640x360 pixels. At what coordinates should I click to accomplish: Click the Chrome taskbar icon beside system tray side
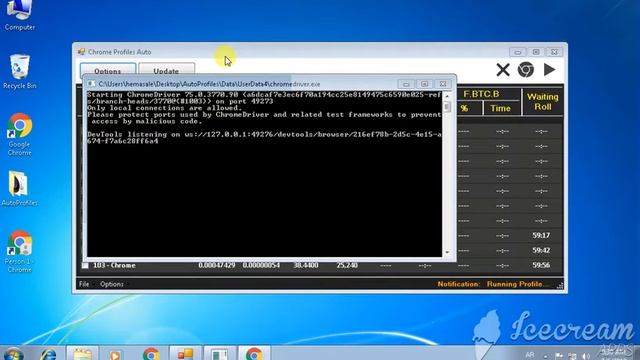(x=254, y=353)
